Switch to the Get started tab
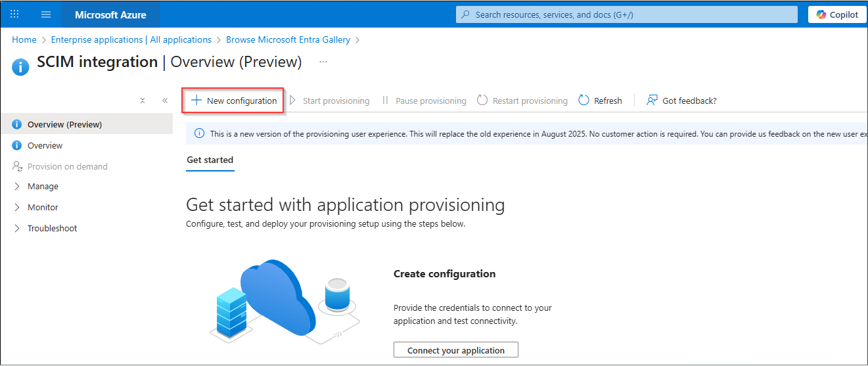Viewport: 868px width, 366px height. pos(210,160)
